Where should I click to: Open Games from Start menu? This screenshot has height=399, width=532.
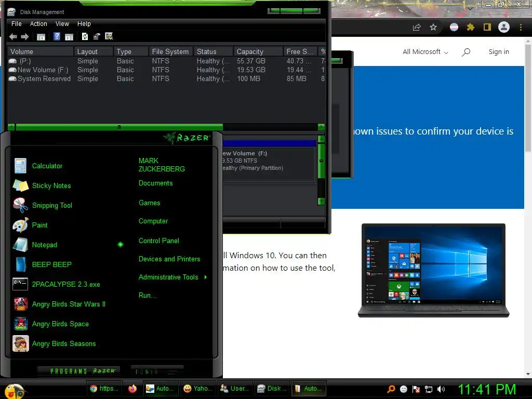149,203
